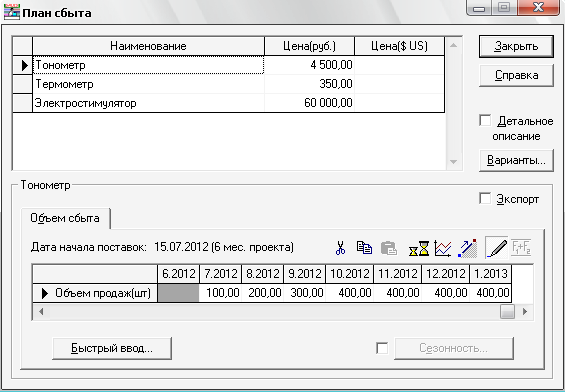The width and height of the screenshot is (565, 392).
Task: Toggle the pencil edit icon
Action: pyautogui.click(x=496, y=248)
